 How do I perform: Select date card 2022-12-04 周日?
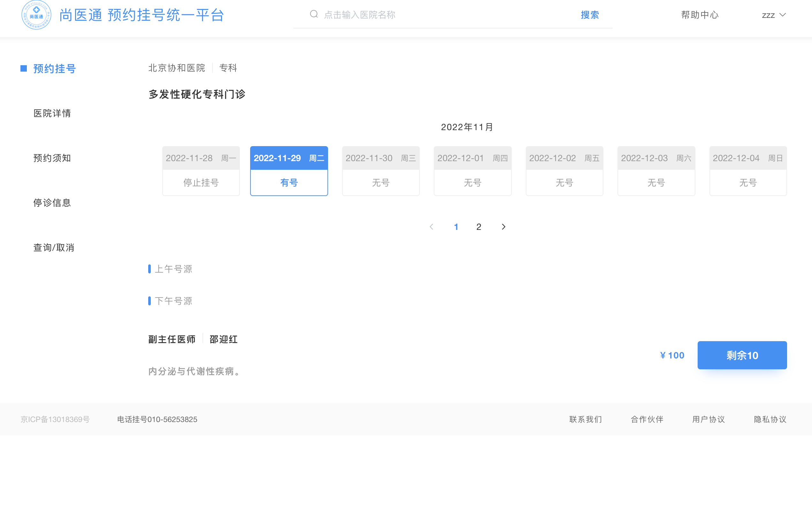coord(748,171)
